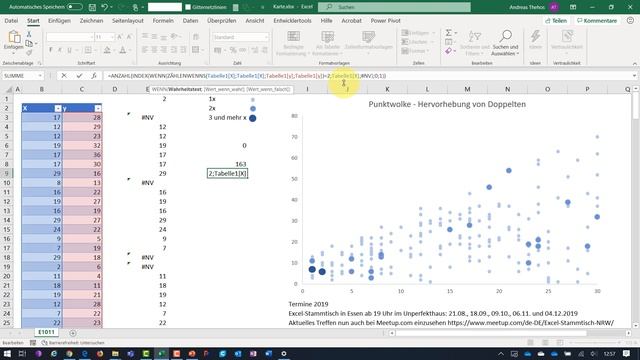Image resolution: width=640 pixels, height=360 pixels.
Task: Open the Datei tab
Action: tap(11, 20)
